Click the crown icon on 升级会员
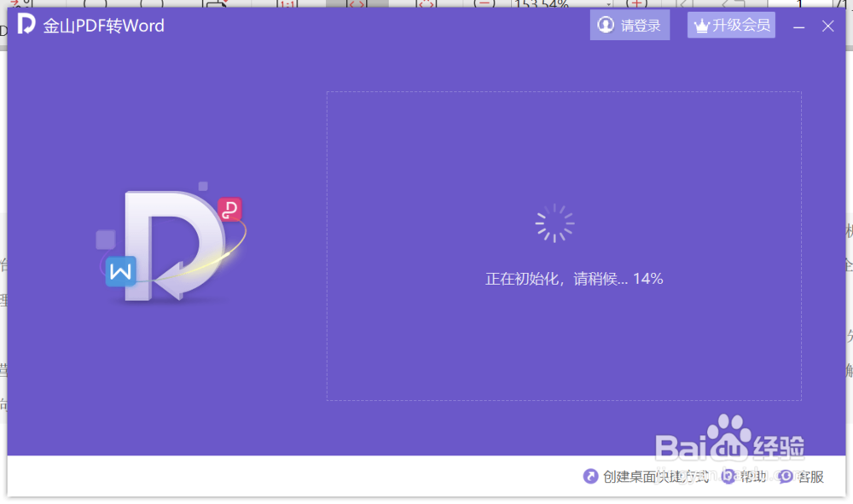853x504 pixels. pyautogui.click(x=703, y=25)
